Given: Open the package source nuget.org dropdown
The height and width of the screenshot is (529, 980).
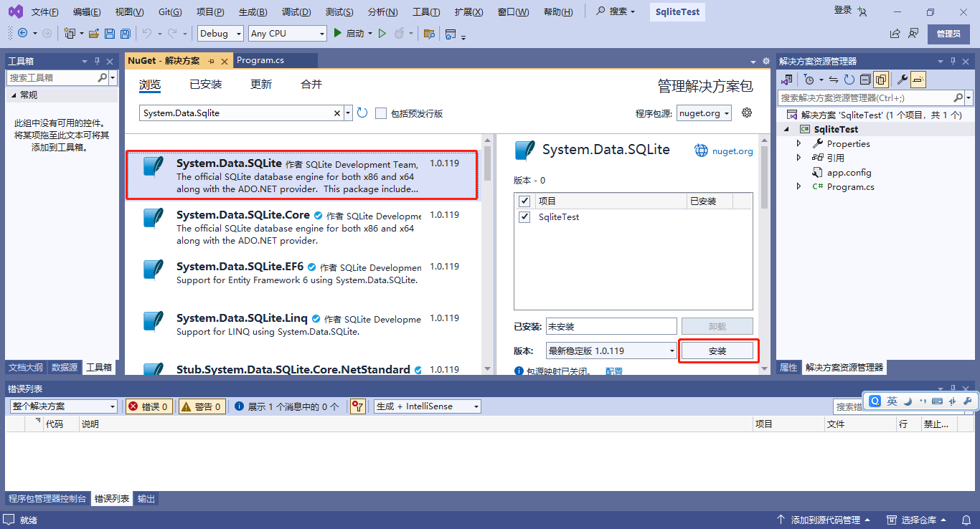Looking at the screenshot, I should (x=704, y=113).
